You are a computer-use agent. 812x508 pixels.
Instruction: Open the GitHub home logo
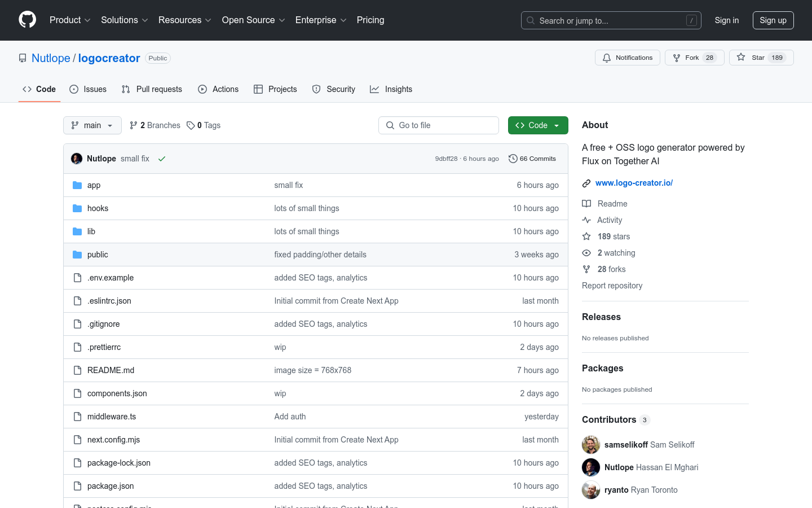click(27, 20)
